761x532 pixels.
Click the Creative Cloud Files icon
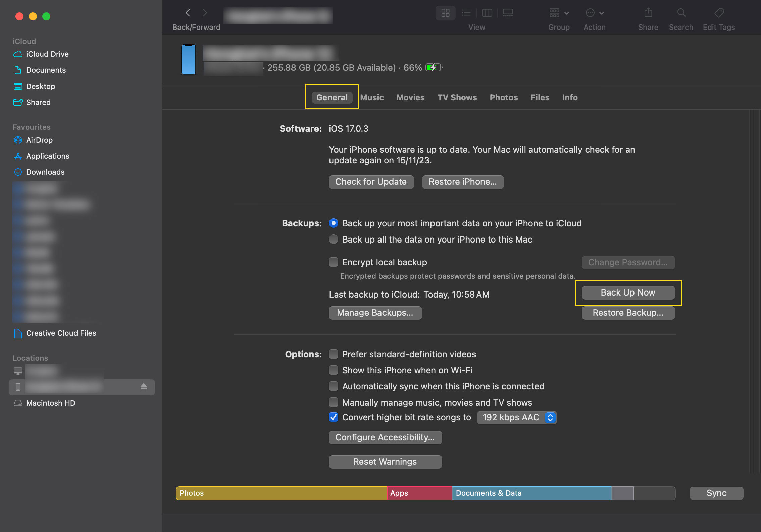[x=17, y=332]
